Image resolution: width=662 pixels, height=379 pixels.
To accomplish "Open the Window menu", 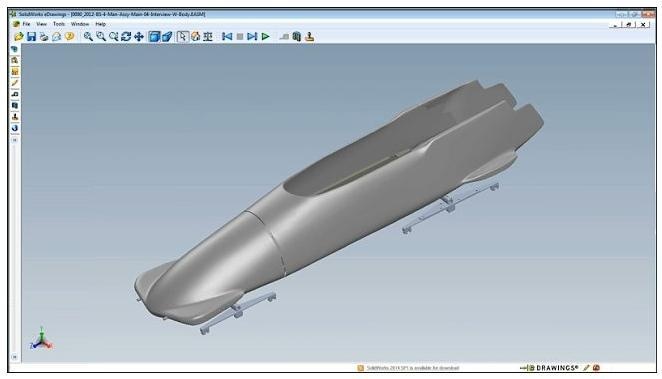I will (x=80, y=24).
